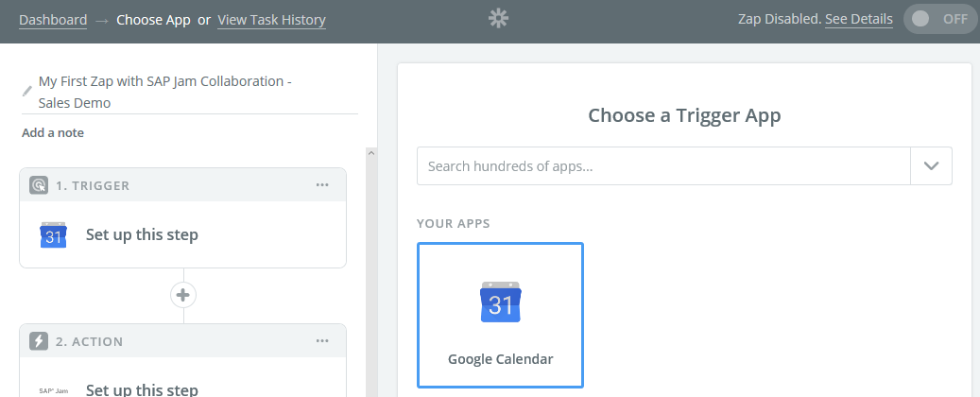
Task: Go back to the Dashboard
Action: [53, 20]
